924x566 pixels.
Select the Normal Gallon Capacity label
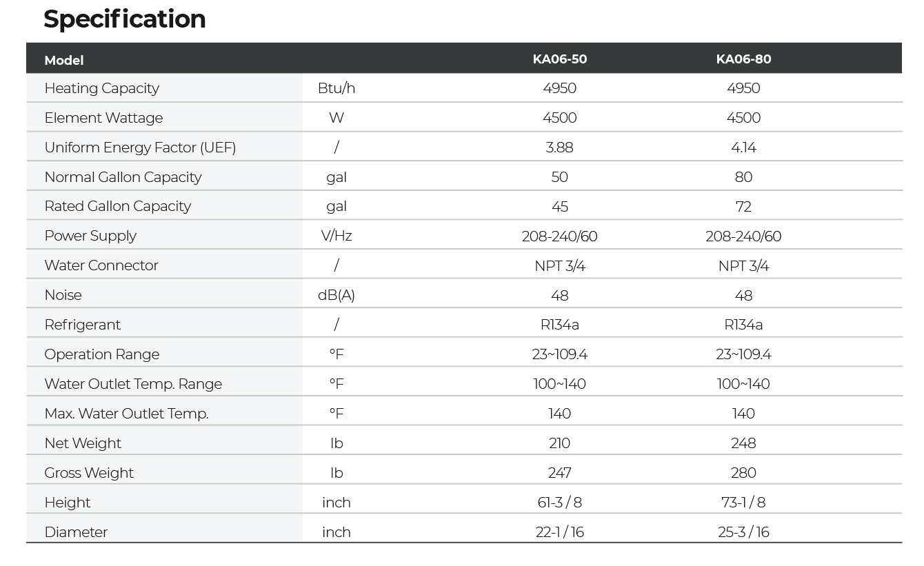pyautogui.click(x=123, y=177)
